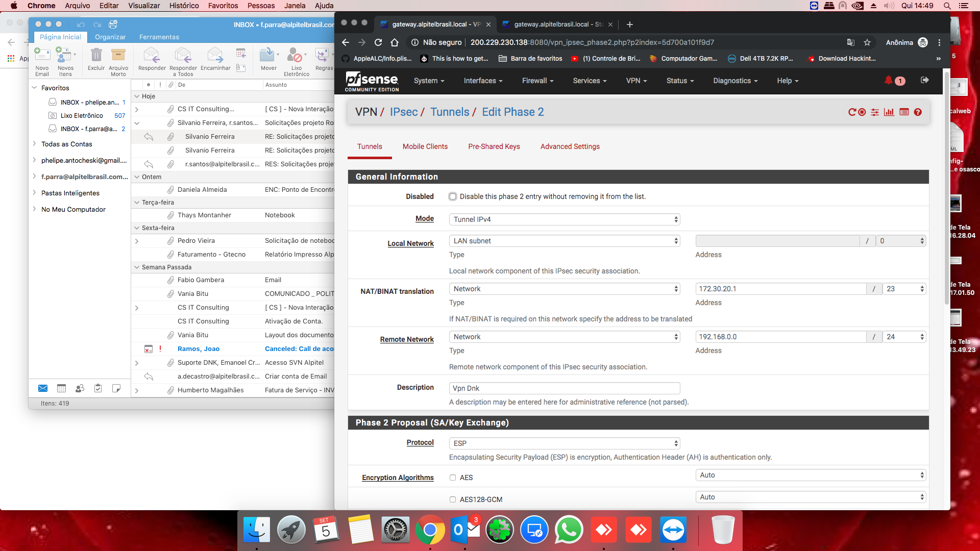980x551 pixels.
Task: Open the Mode Tunnel IPv4 dropdown
Action: pos(564,219)
